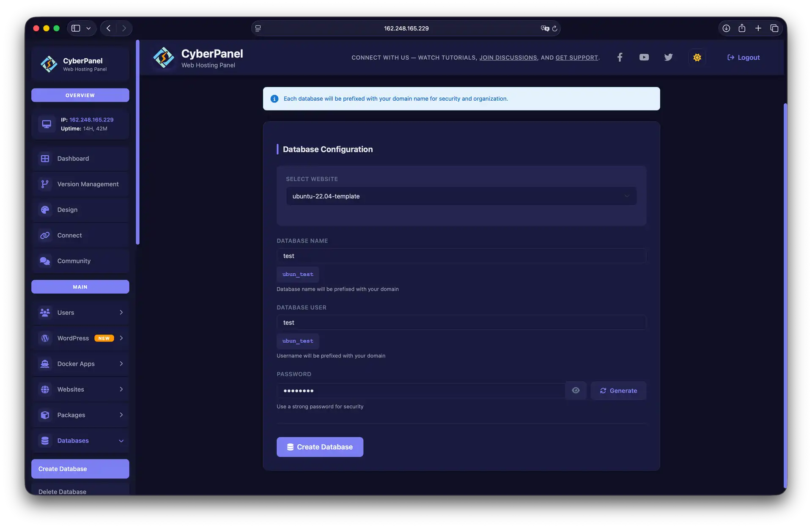Collapse the Databases sidebar section
This screenshot has height=528, width=812.
[121, 440]
